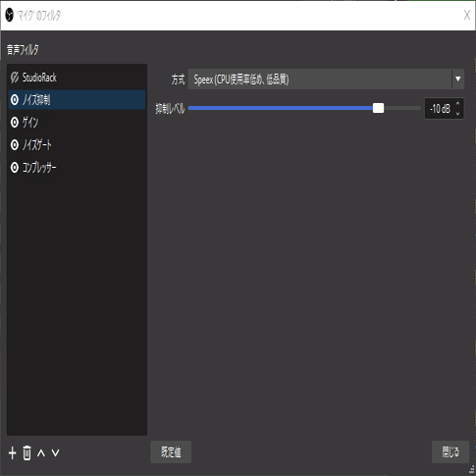Delete selected filter with trash icon
The height and width of the screenshot is (476, 476).
[26, 453]
